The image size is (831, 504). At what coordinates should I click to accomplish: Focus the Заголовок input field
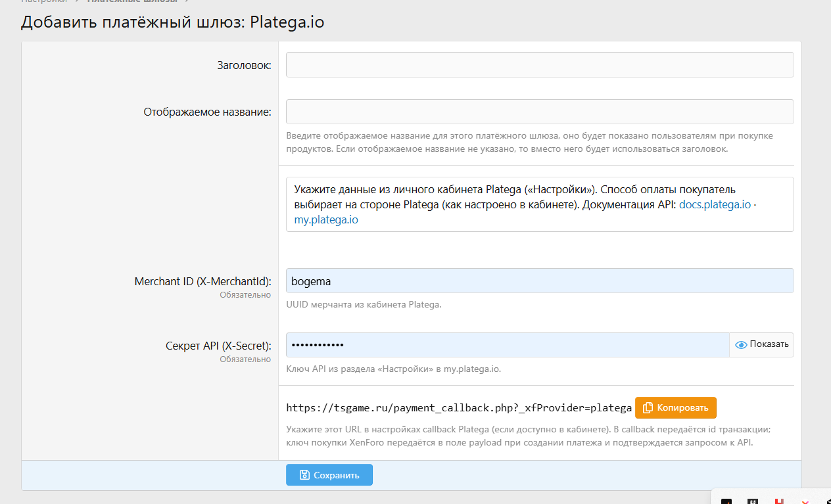tap(540, 65)
